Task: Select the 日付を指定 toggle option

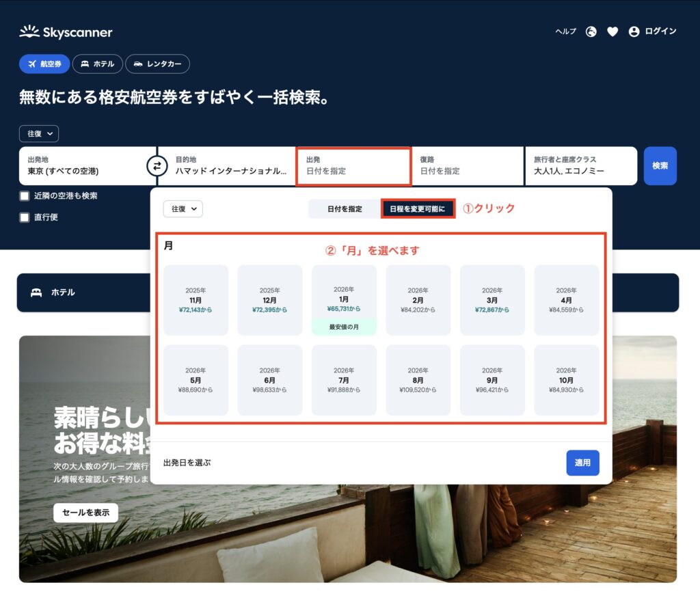Action: [345, 208]
